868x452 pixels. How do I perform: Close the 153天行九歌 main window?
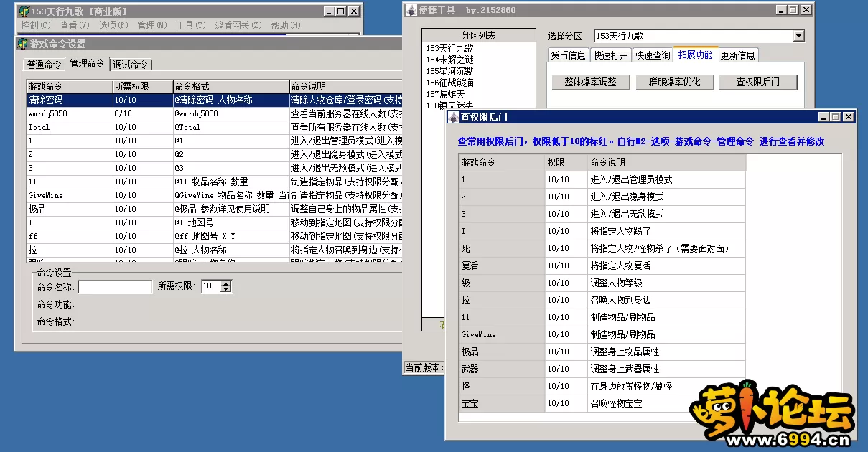(x=353, y=11)
